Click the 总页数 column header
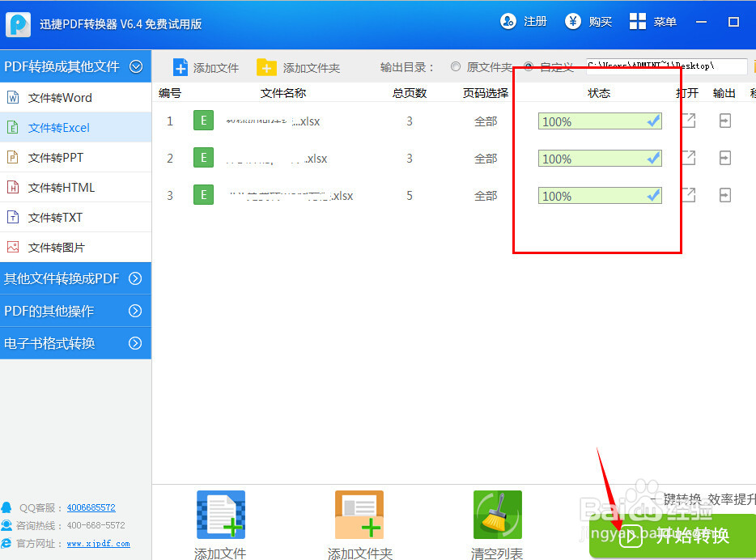756x560 pixels. click(410, 93)
